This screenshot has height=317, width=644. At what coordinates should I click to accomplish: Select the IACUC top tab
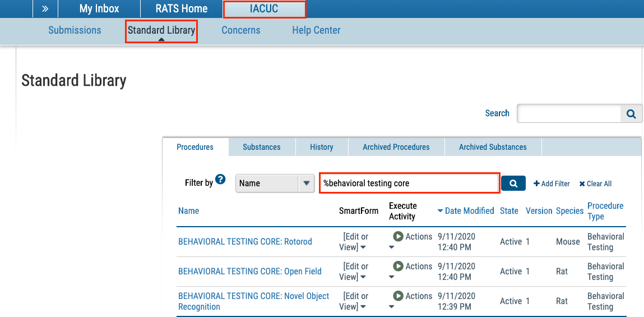264,9
